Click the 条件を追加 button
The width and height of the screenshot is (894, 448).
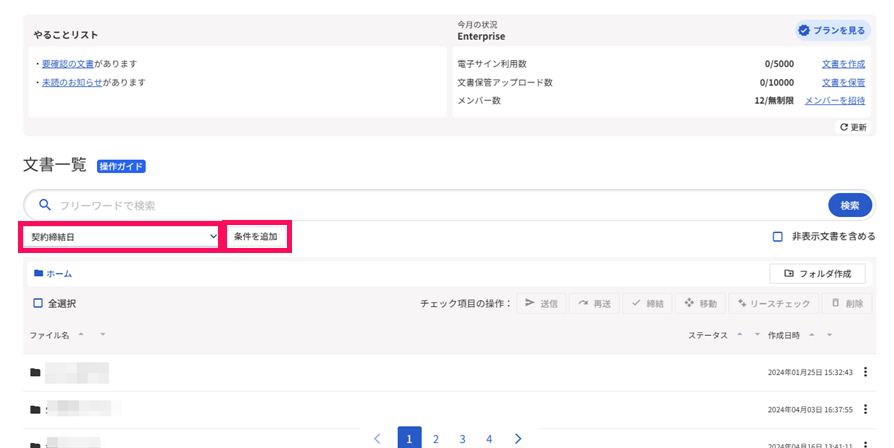coord(256,237)
